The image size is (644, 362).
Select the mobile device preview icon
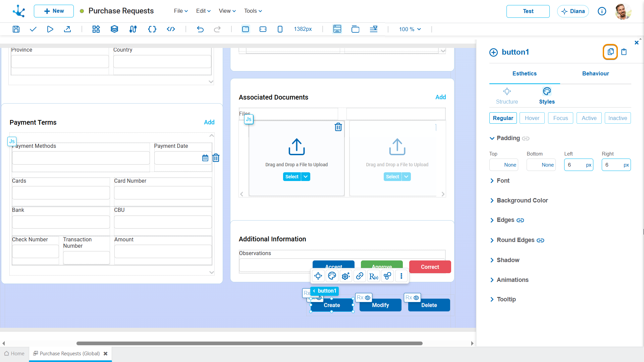pyautogui.click(x=280, y=29)
